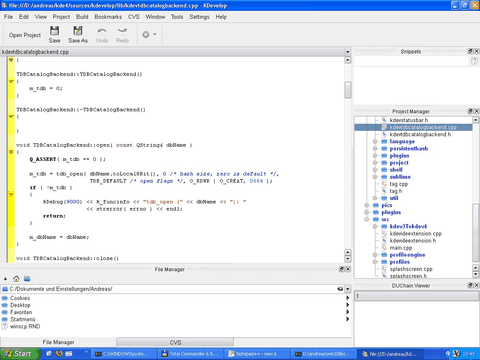Viewport: 480px width, 360px height.
Task: Open the document list dropdown beside the file name
Action: tap(347, 52)
